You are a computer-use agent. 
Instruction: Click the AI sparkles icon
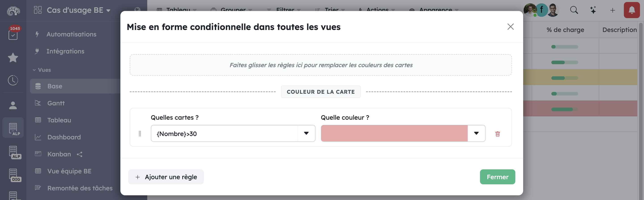(593, 10)
